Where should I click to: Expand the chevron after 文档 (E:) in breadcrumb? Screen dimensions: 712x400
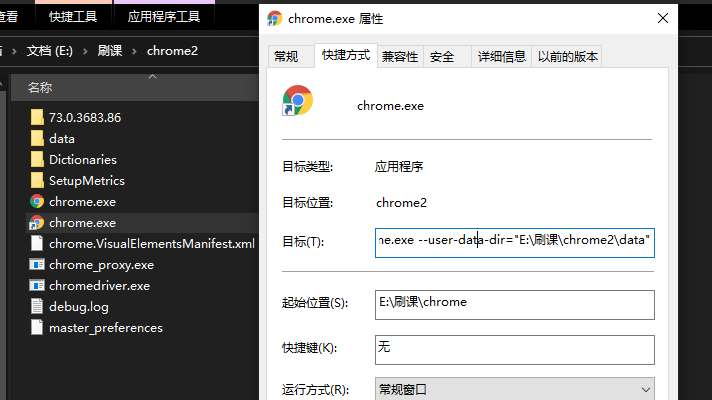coord(85,51)
